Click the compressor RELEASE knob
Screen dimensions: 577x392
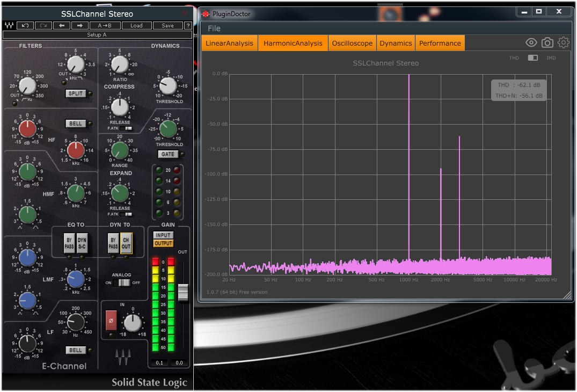pyautogui.click(x=120, y=107)
